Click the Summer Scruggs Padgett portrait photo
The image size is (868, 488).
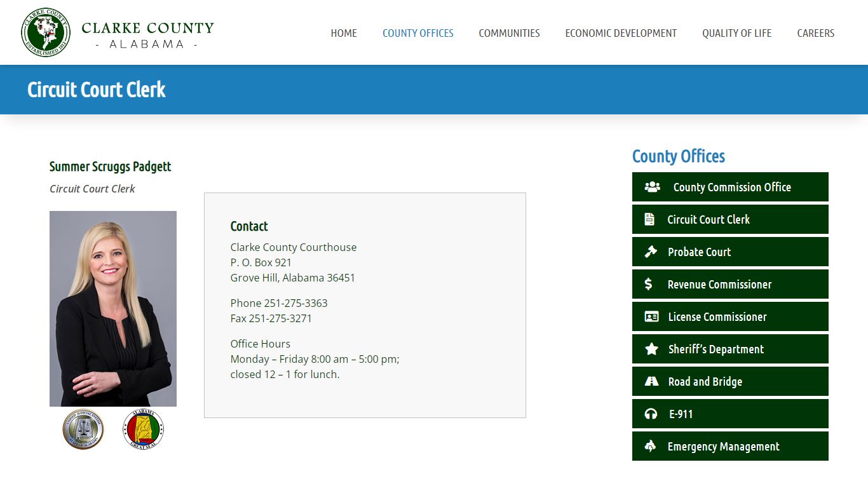(x=113, y=309)
